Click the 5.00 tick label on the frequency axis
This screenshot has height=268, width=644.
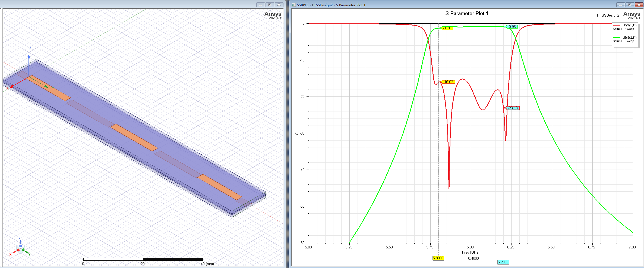pos(308,247)
